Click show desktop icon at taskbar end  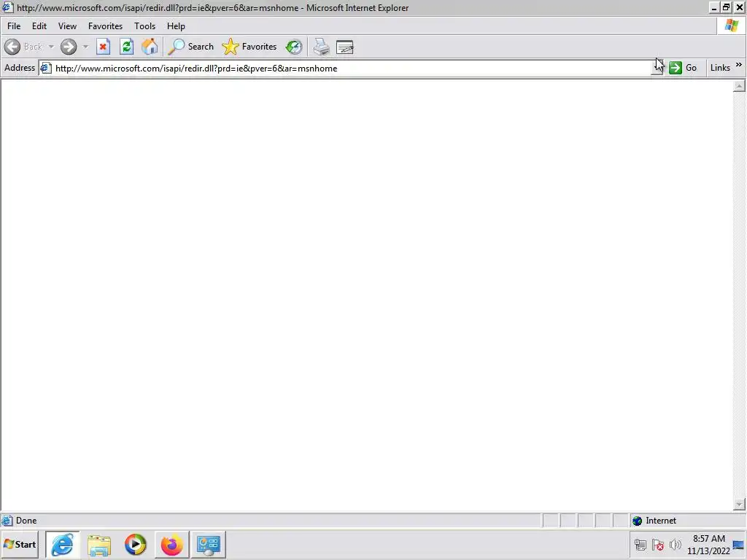[739, 545]
